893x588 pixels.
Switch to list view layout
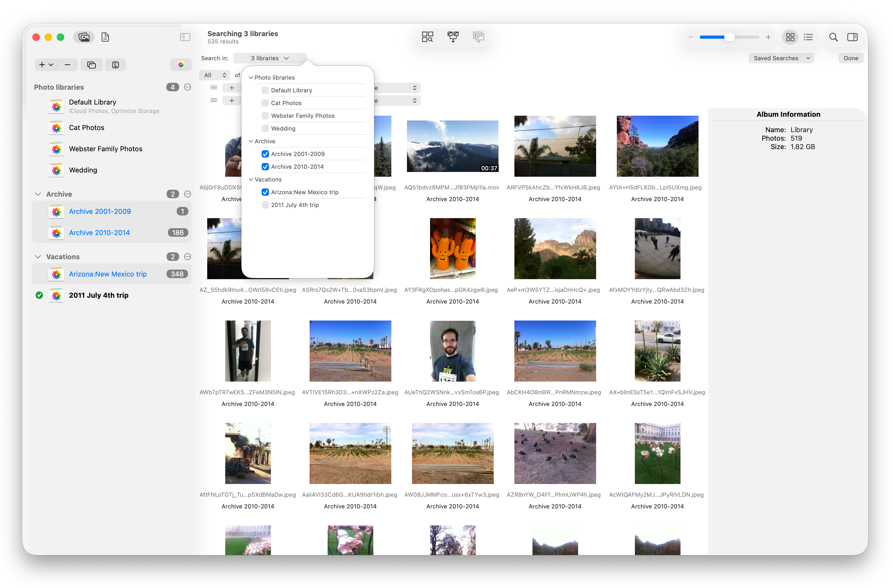coord(808,37)
